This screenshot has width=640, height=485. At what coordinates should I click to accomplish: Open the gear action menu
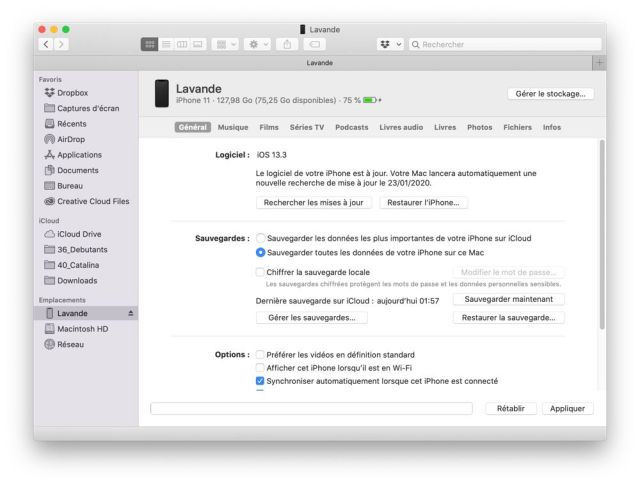[258, 44]
